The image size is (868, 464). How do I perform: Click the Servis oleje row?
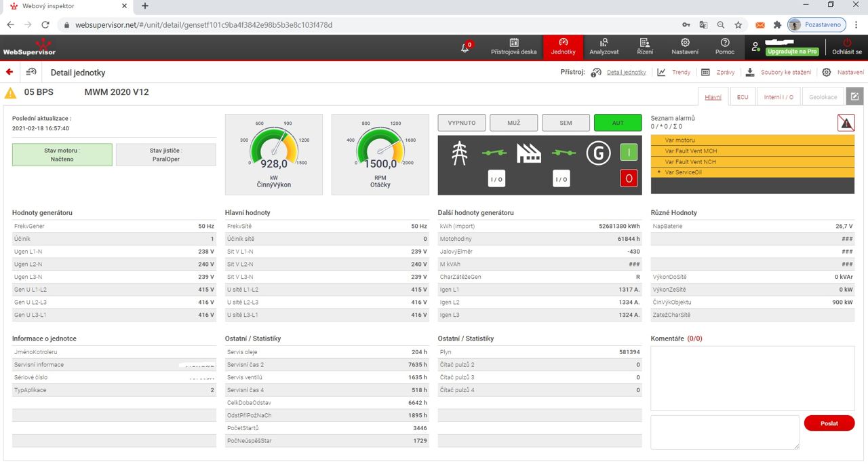point(327,352)
